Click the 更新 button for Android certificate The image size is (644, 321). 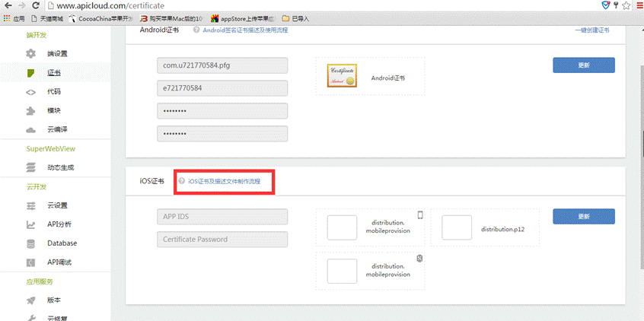point(583,65)
